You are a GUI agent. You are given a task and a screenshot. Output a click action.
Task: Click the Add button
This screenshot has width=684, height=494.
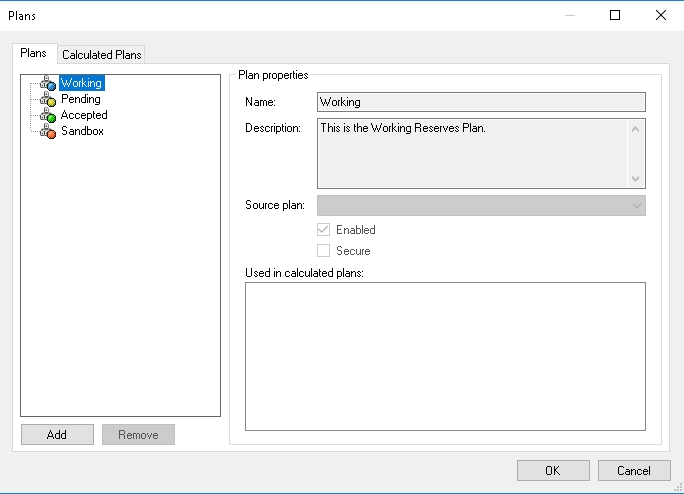pos(57,435)
